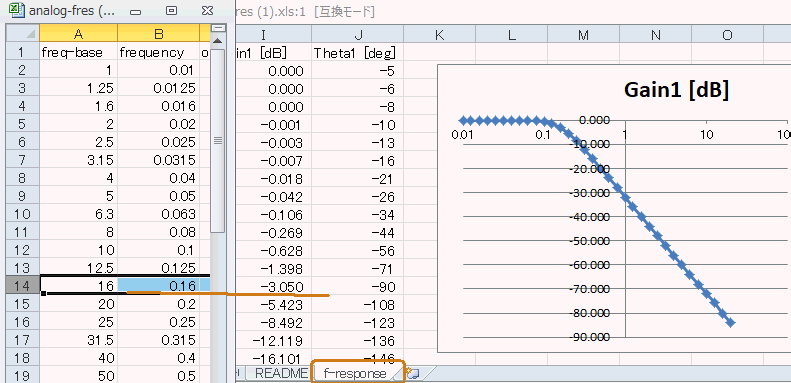Image resolution: width=791 pixels, height=383 pixels.
Task: Click the last data point of the chart series
Action: coord(730,322)
